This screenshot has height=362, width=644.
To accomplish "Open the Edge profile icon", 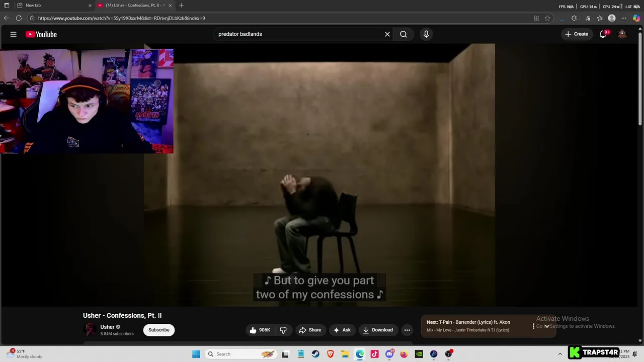I will (612, 18).
